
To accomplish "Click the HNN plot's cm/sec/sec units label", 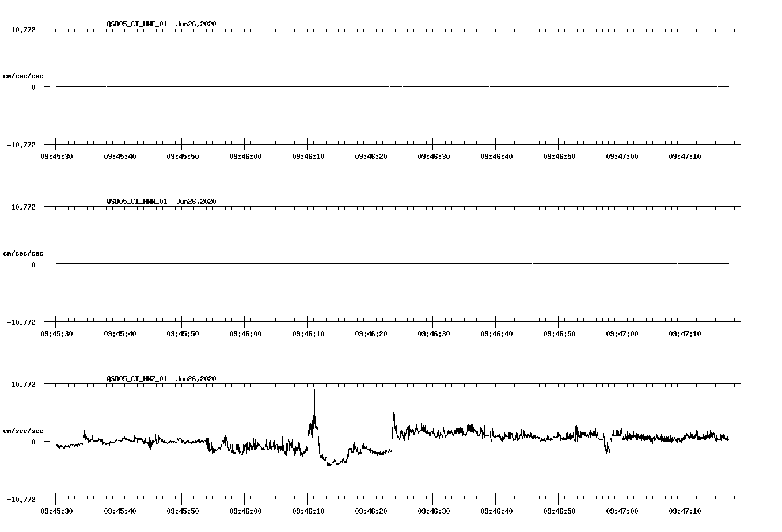I will tap(23, 253).
